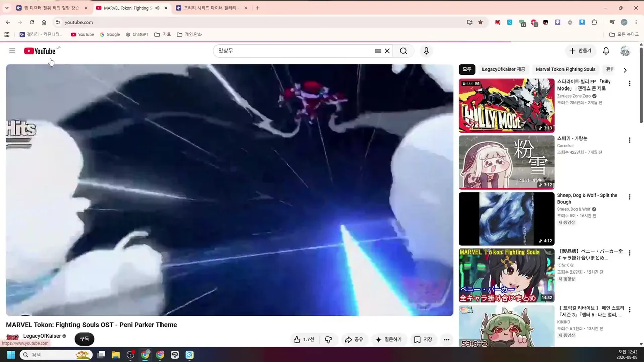
Task: Mute the MARVEL Tokon tab audio
Action: (x=157, y=8)
